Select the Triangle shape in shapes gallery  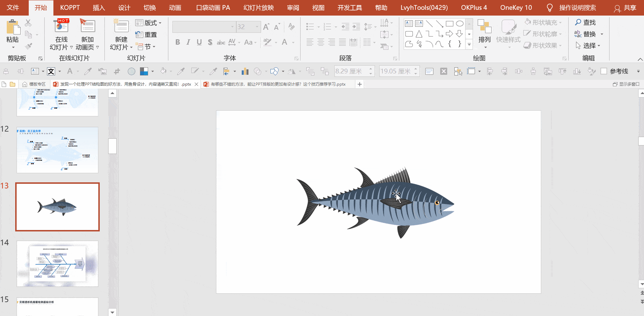(419, 34)
